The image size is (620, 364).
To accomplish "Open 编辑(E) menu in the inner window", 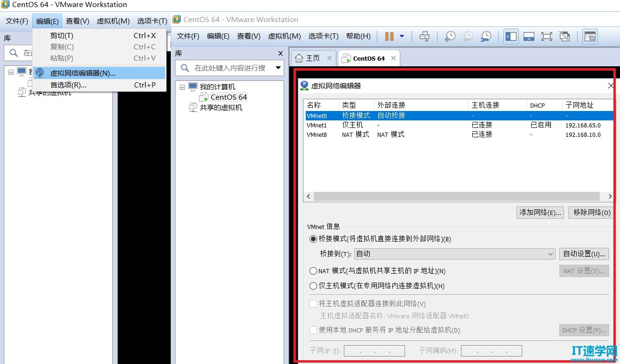I will (x=218, y=36).
